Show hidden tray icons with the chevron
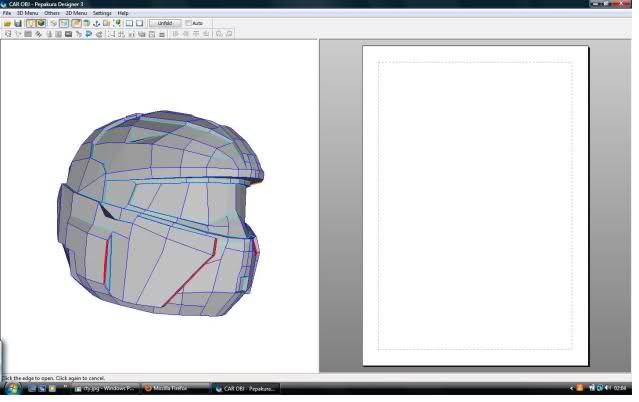The width and height of the screenshot is (639, 402). [x=571, y=389]
